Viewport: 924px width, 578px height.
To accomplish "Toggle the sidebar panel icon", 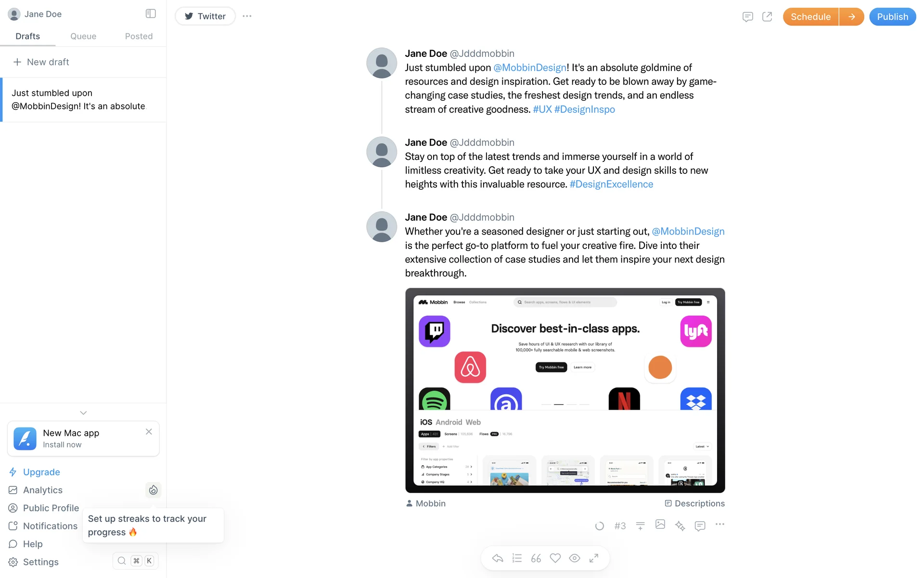I will 151,13.
